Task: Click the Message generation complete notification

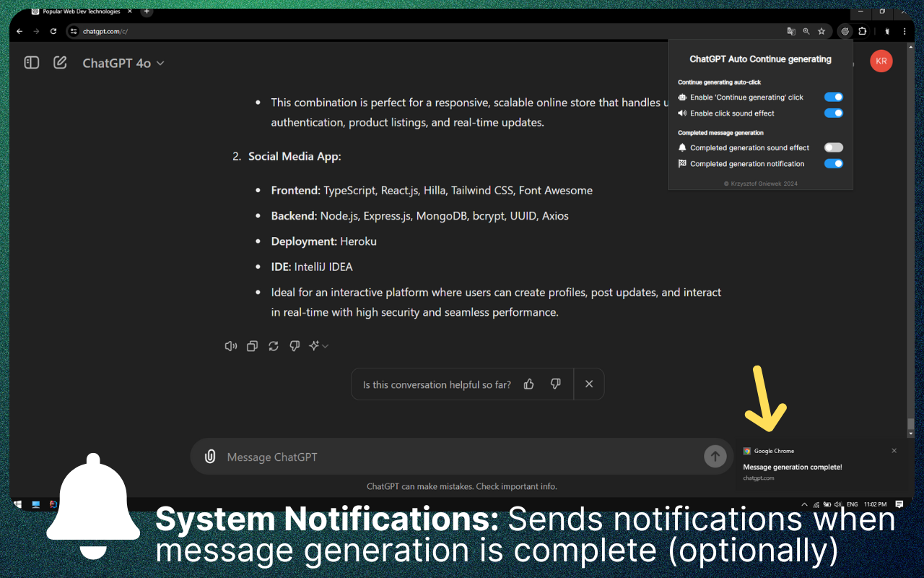Action: (x=821, y=465)
